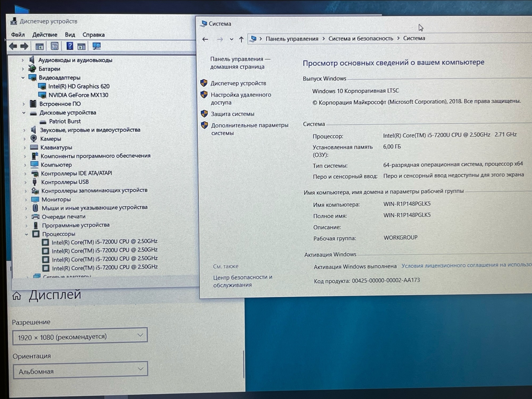This screenshot has height=399, width=532.
Task: Open Панель управления — домашняя страница link
Action: [x=240, y=63]
